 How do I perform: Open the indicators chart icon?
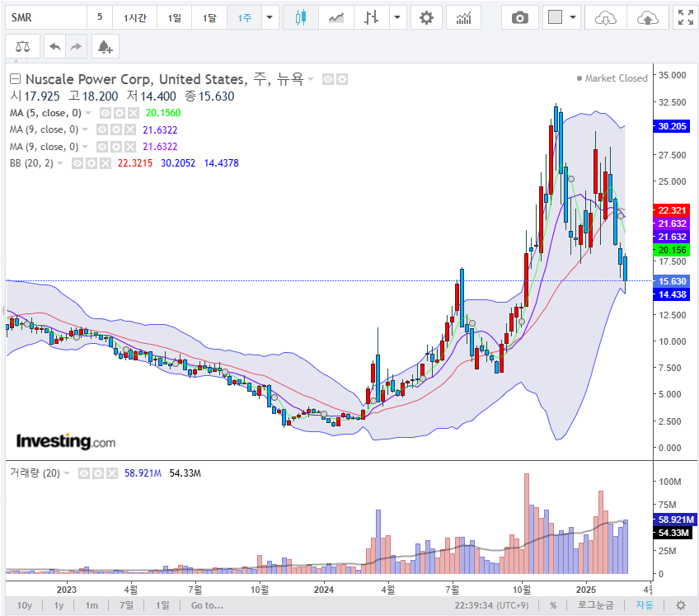463,18
